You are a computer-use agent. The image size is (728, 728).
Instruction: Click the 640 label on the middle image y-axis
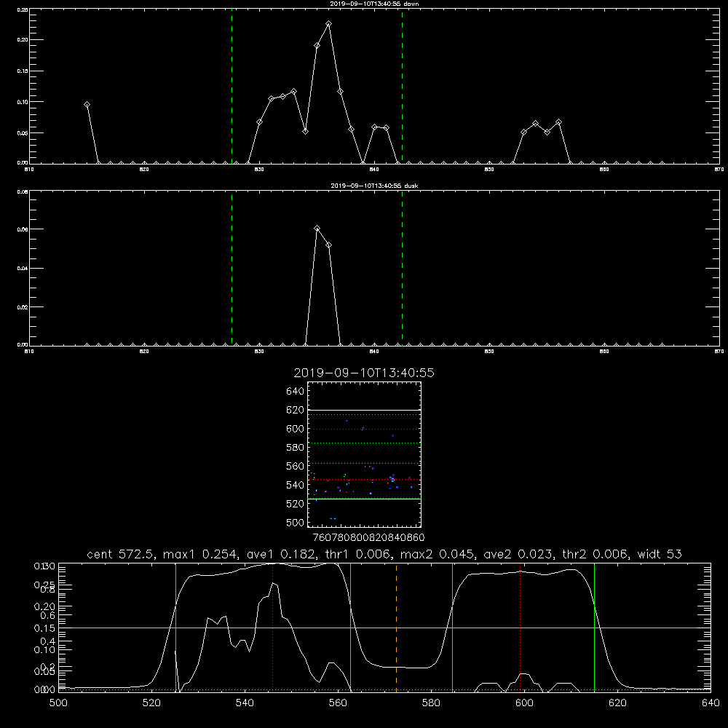pos(296,392)
